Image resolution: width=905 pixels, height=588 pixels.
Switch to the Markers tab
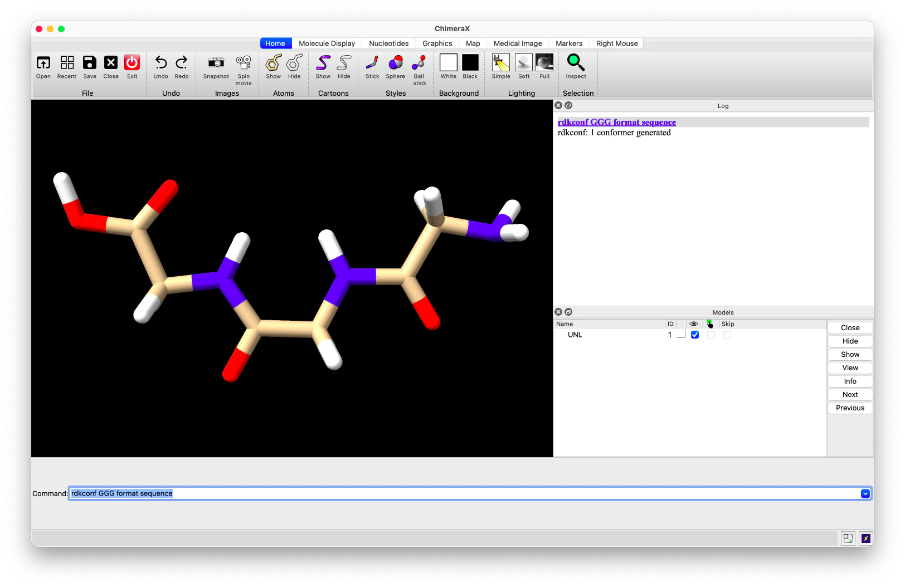point(569,43)
